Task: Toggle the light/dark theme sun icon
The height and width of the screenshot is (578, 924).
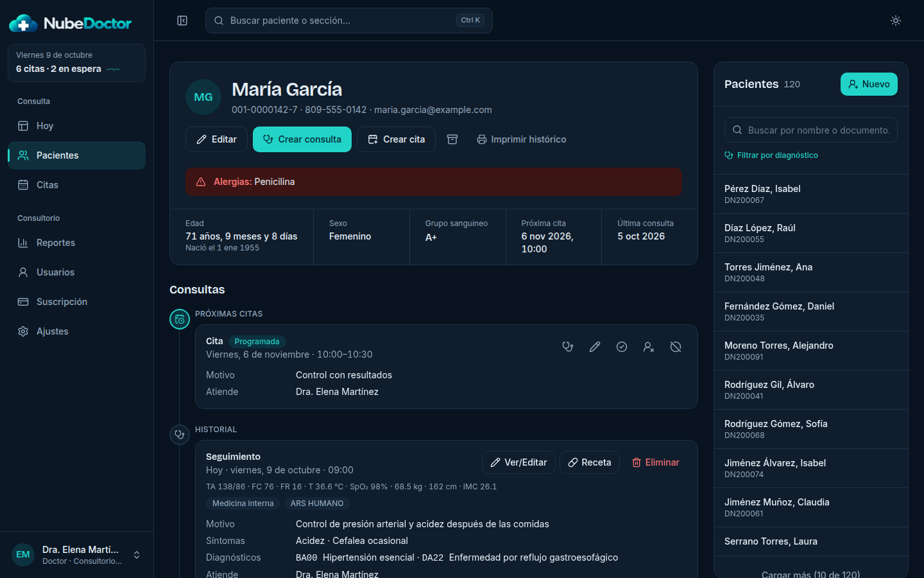Action: pos(896,21)
